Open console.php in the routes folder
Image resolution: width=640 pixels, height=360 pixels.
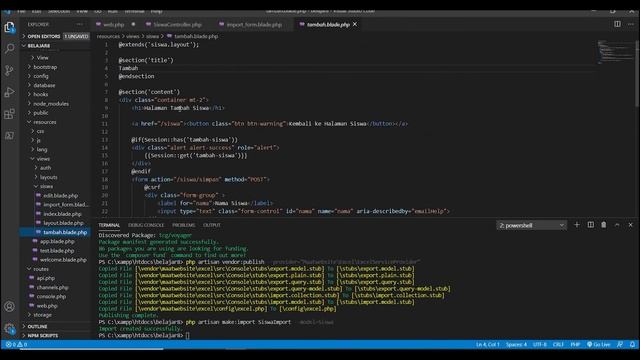pos(51,296)
